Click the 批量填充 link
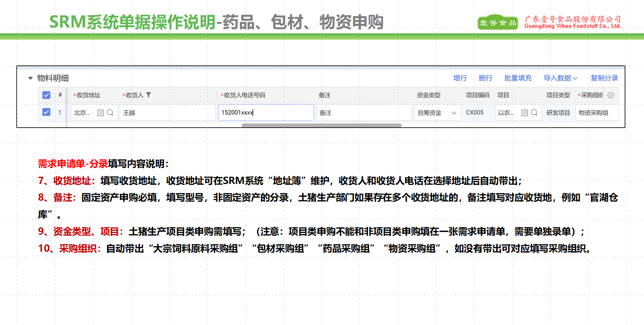The image size is (644, 325). (x=518, y=78)
